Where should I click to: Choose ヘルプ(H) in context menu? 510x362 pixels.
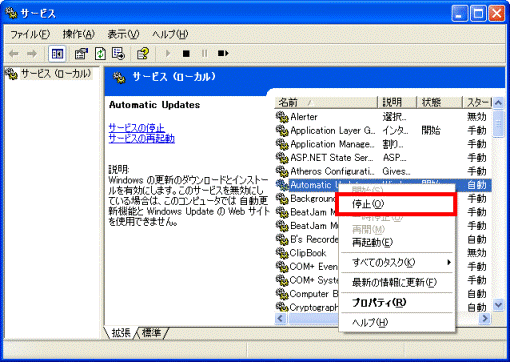click(397, 322)
